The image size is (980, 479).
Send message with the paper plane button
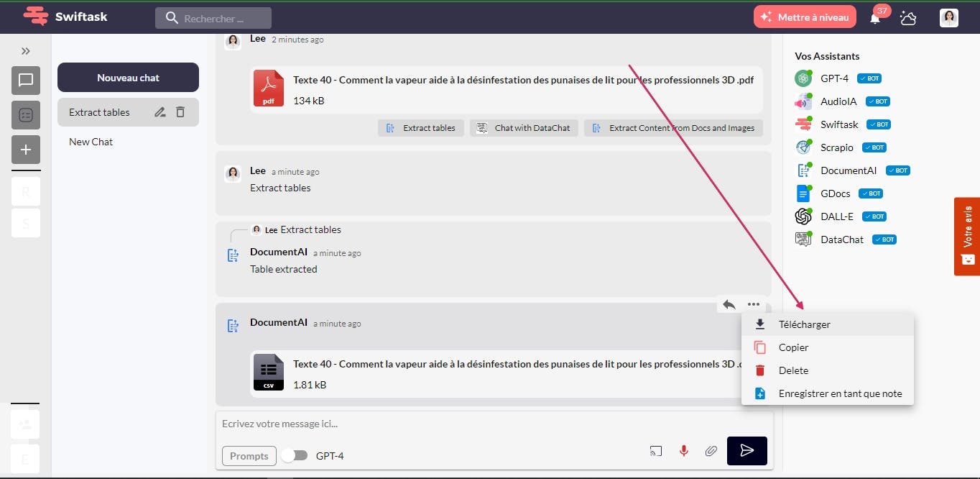(x=747, y=451)
